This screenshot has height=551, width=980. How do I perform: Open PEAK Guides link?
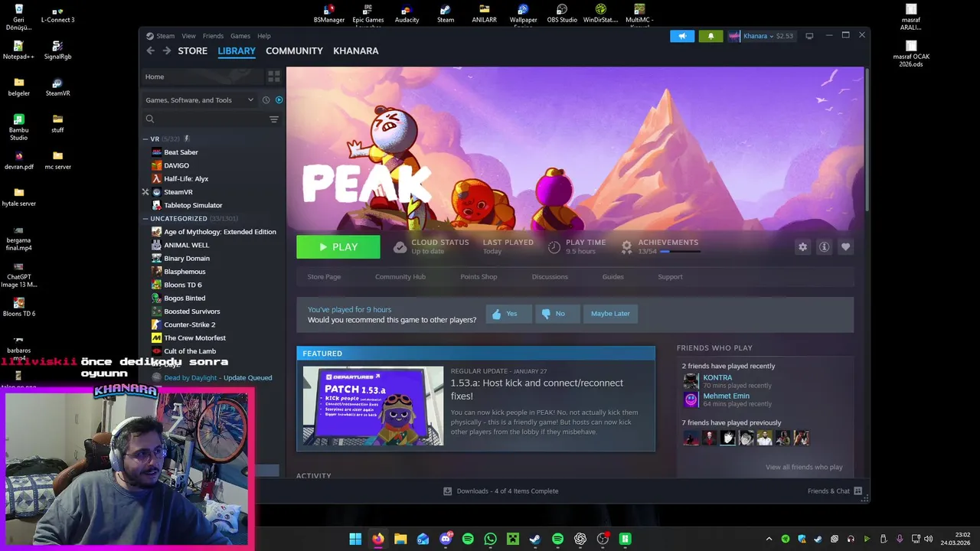click(612, 277)
